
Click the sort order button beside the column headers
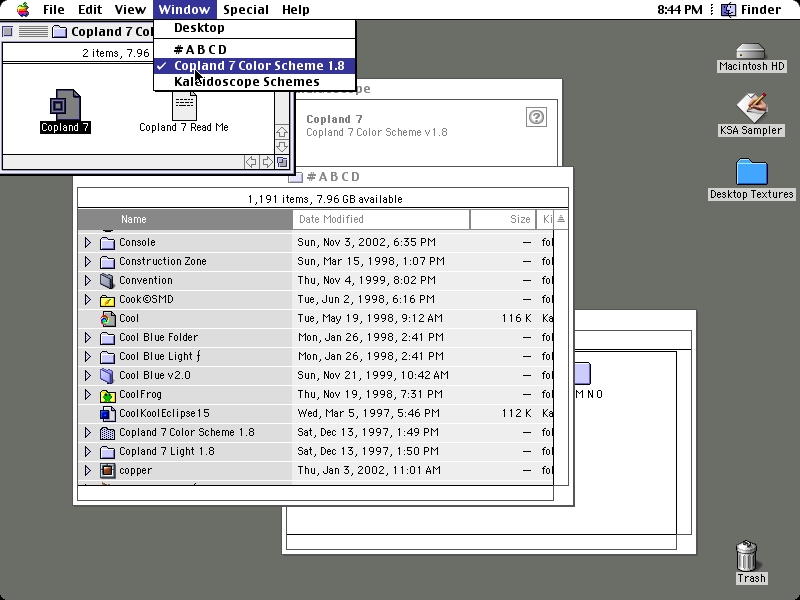(x=561, y=219)
